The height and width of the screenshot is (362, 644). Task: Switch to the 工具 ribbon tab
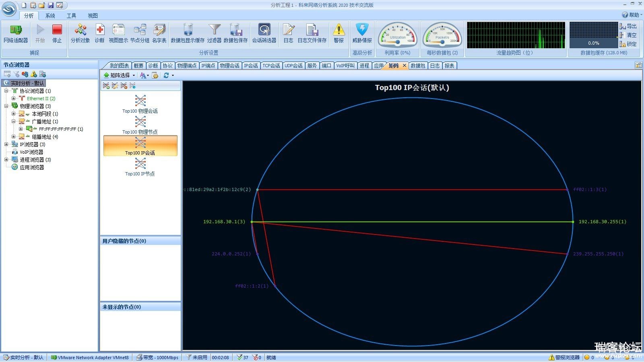[71, 16]
